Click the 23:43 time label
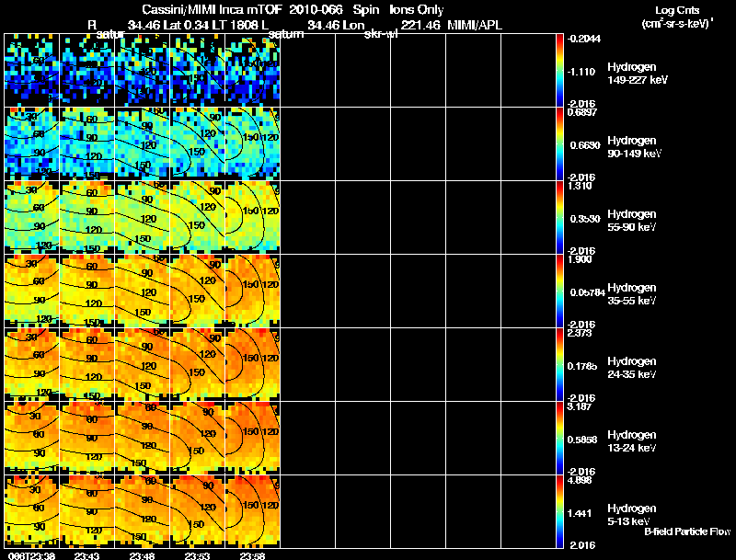The width and height of the screenshot is (736, 560). [x=86, y=555]
